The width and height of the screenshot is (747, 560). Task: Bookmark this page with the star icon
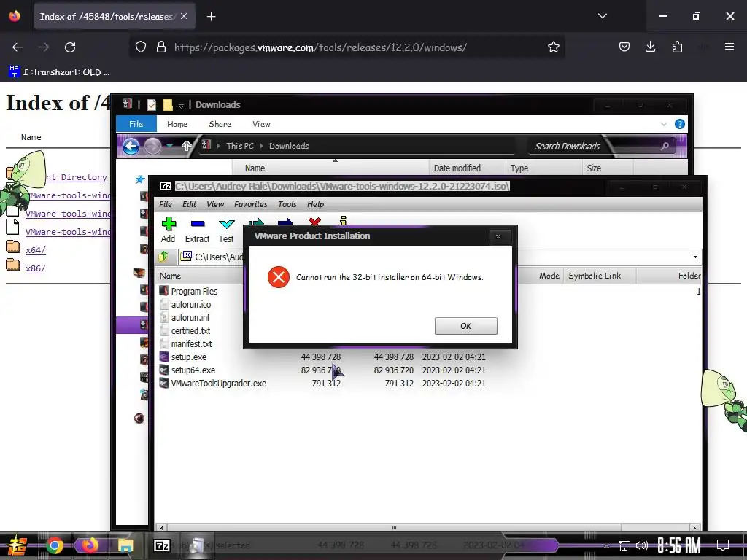pos(553,47)
